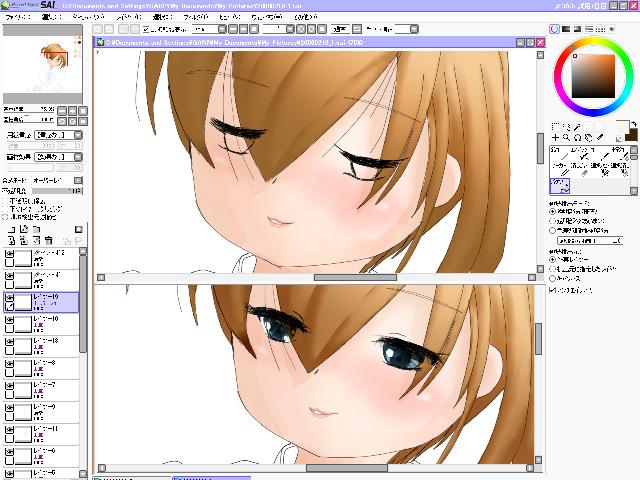This screenshot has height=480, width=640.
Task: Click the navigator zoom out button
Action: point(62,111)
